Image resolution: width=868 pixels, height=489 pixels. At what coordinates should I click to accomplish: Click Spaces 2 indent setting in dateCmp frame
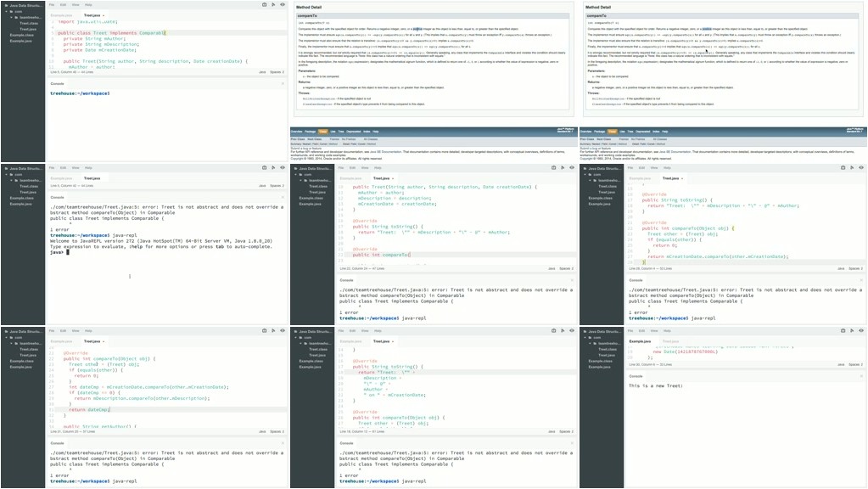pyautogui.click(x=277, y=431)
